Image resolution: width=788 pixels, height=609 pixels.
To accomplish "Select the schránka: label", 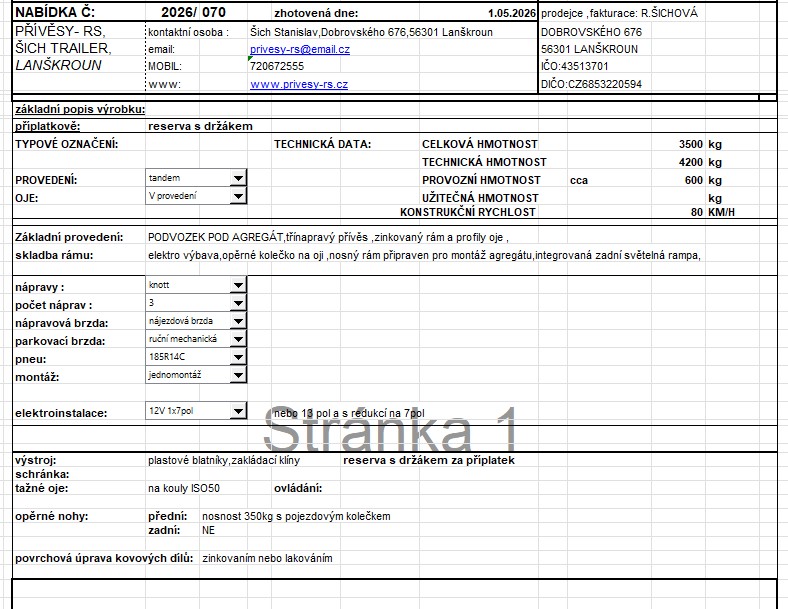I will 42,474.
